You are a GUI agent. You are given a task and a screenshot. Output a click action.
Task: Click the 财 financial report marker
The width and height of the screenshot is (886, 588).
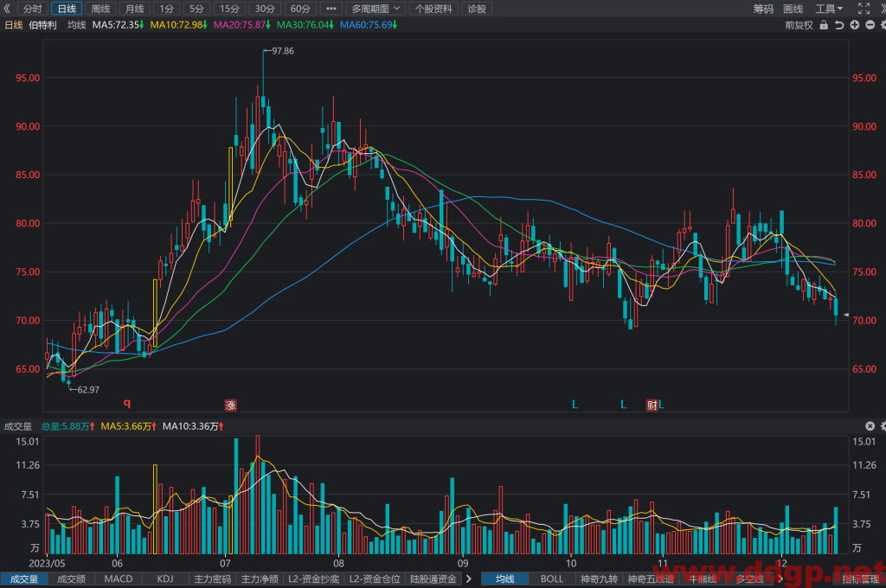pos(652,405)
